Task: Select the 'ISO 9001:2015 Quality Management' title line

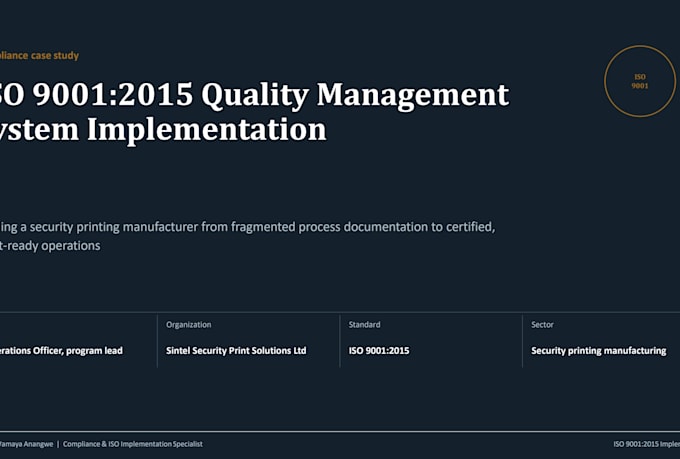Action: pos(255,95)
